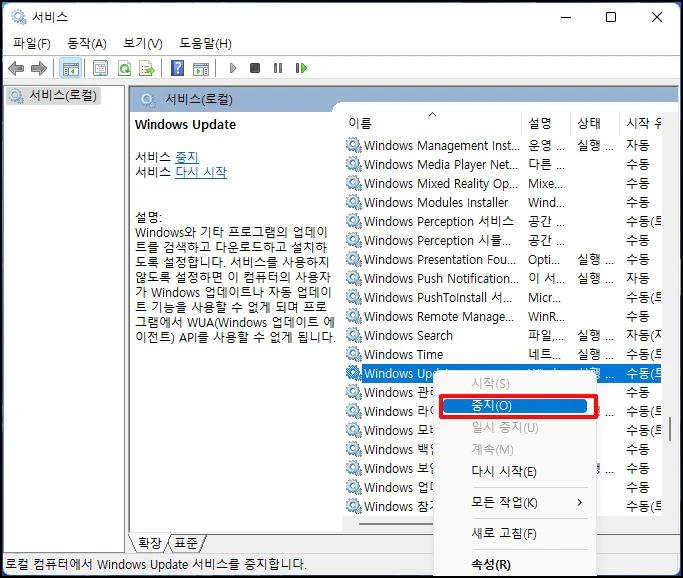
Task: Click the gear icon of Windows Time row
Action: [354, 354]
